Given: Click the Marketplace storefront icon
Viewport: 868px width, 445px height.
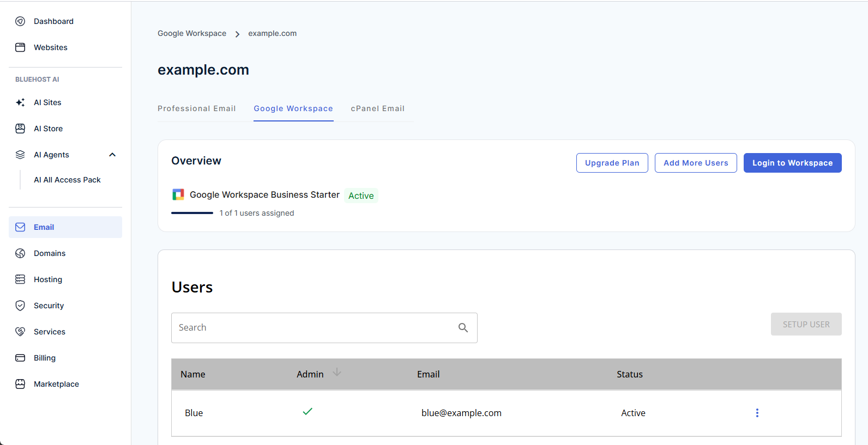Looking at the screenshot, I should coord(20,384).
